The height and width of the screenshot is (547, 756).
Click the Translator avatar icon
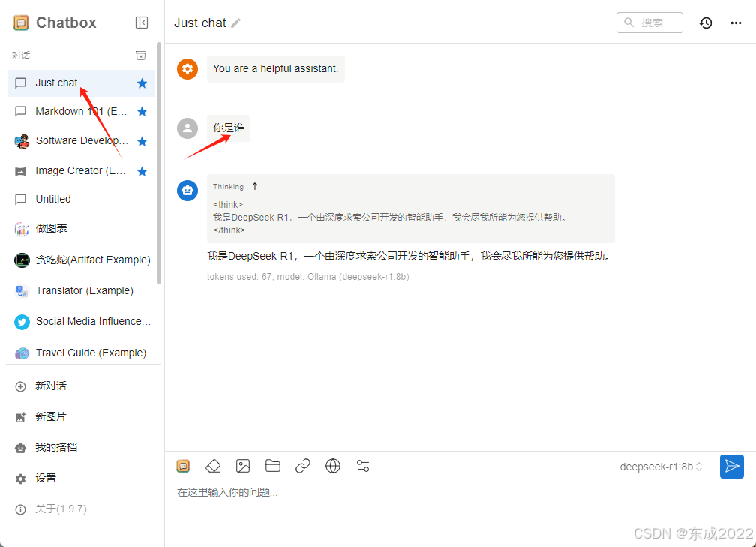pos(22,291)
